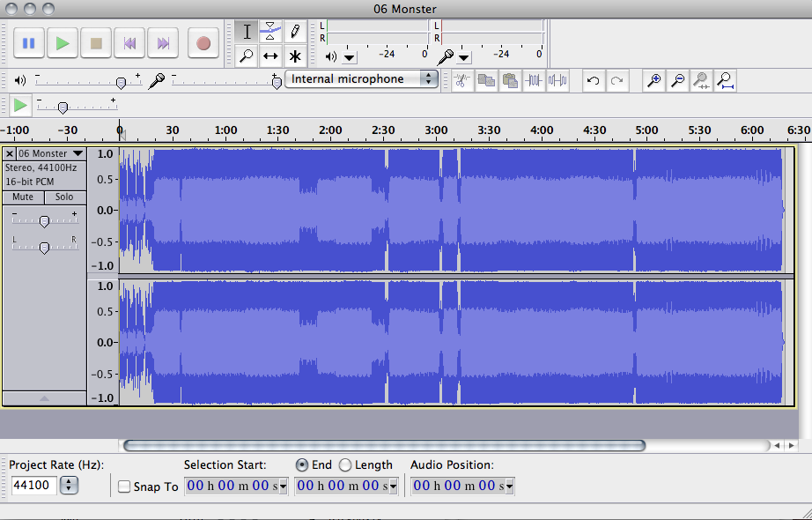Open Audio Position time format dropdown
Image resolution: width=812 pixels, height=520 pixels.
coord(510,487)
